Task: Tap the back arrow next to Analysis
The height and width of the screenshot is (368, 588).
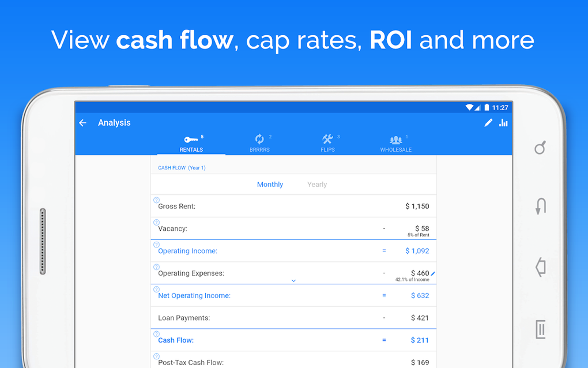Action: point(83,123)
